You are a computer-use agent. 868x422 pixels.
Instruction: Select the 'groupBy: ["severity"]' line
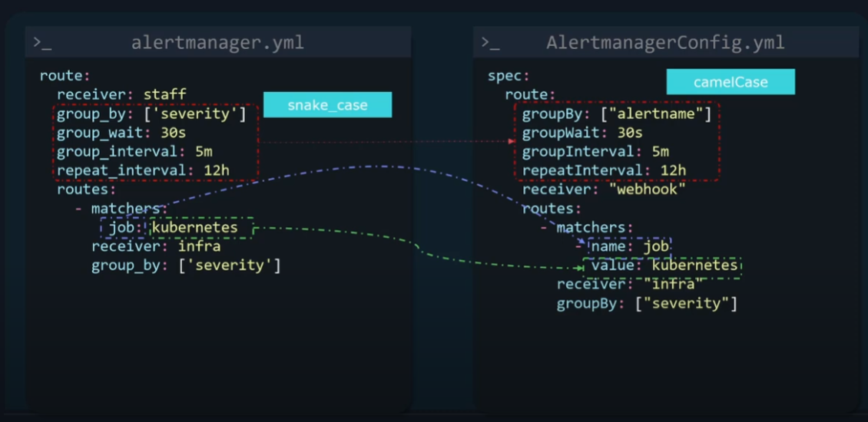(647, 304)
